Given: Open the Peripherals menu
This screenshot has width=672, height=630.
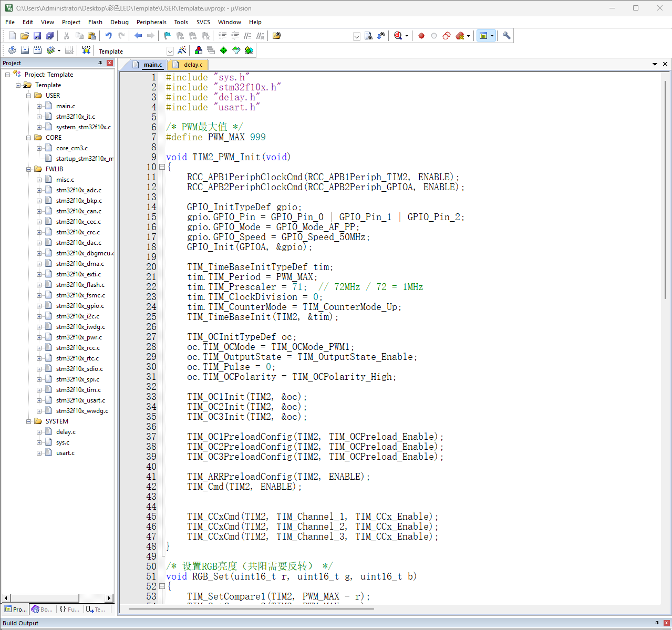Looking at the screenshot, I should click(151, 22).
